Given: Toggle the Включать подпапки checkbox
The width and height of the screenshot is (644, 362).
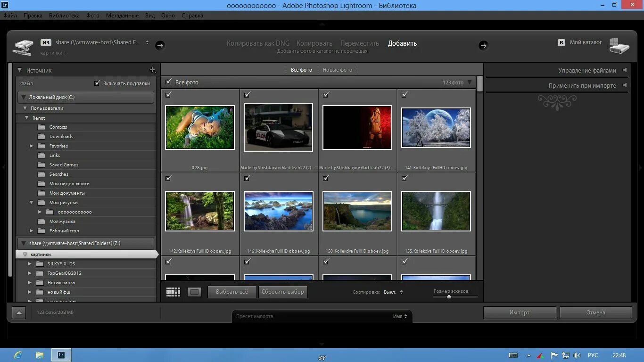Looking at the screenshot, I should pos(98,83).
